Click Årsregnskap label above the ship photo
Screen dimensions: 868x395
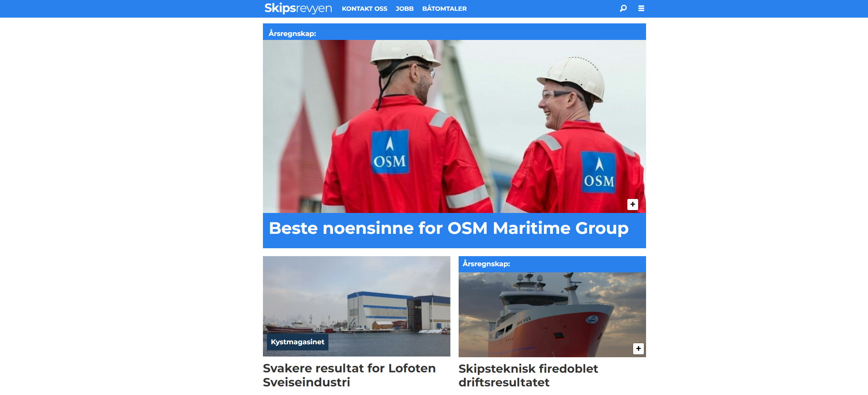[486, 264]
